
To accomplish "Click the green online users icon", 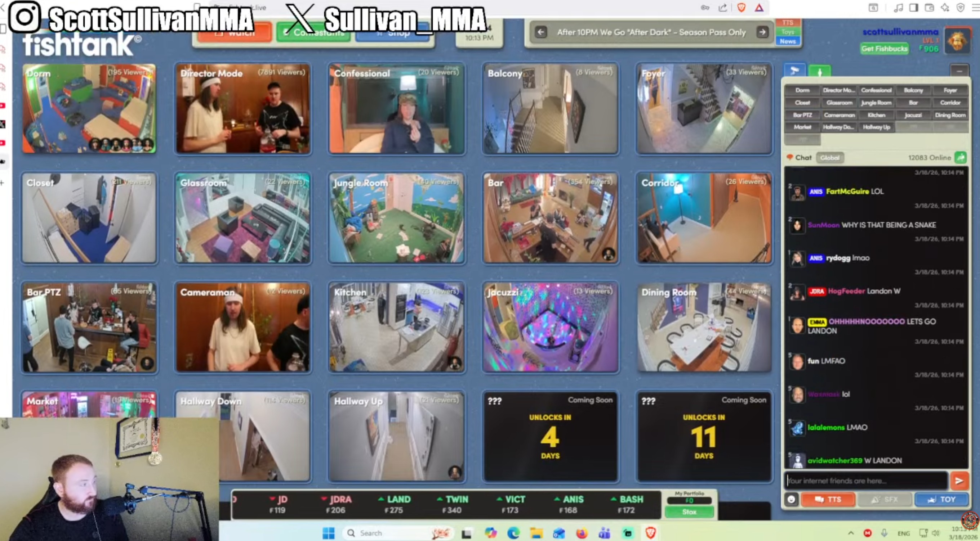I will tap(961, 157).
